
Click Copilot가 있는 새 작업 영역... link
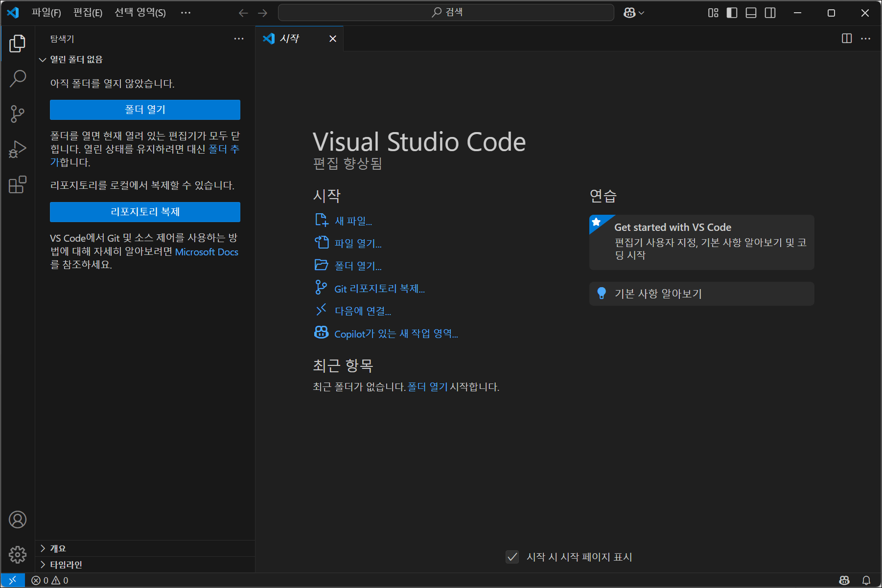(386, 334)
